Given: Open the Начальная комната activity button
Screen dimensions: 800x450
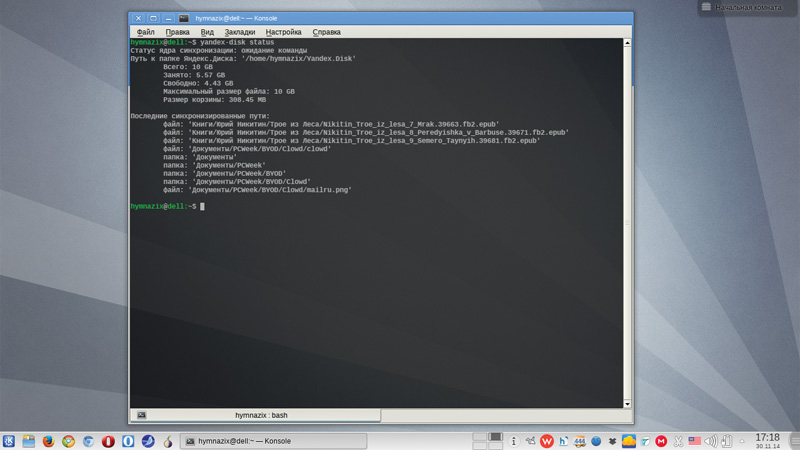Looking at the screenshot, I should pos(747,7).
